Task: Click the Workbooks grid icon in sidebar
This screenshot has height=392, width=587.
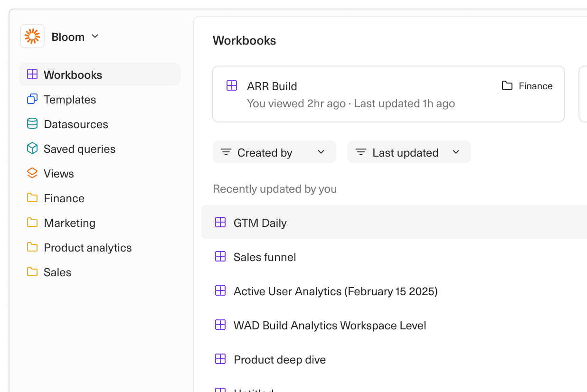Action: [x=32, y=74]
